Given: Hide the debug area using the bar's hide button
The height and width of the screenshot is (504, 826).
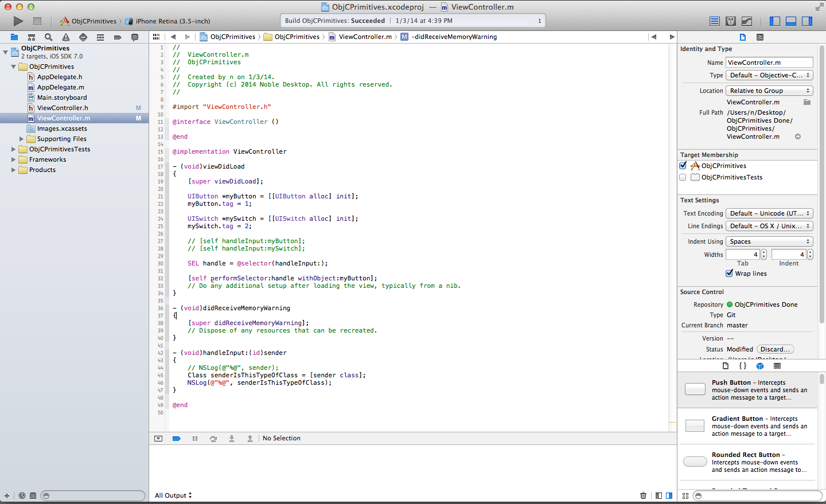Looking at the screenshot, I should point(158,439).
